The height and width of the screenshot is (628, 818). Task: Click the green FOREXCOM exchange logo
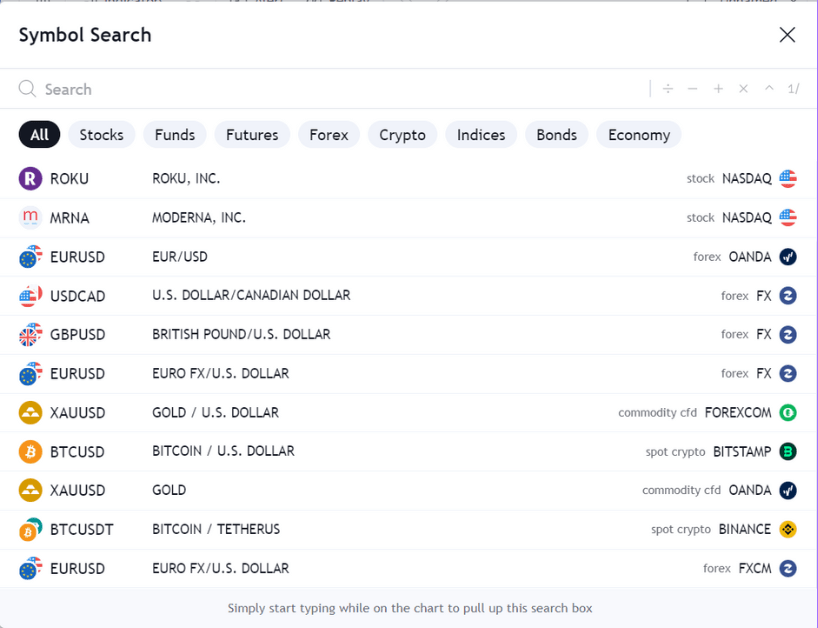[x=788, y=413]
